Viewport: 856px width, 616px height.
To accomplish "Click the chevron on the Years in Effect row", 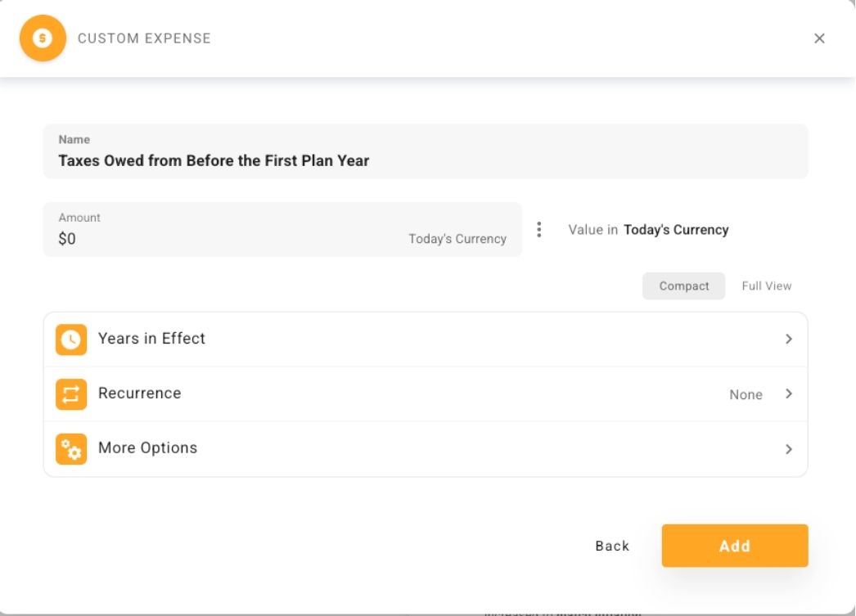I will tap(788, 339).
